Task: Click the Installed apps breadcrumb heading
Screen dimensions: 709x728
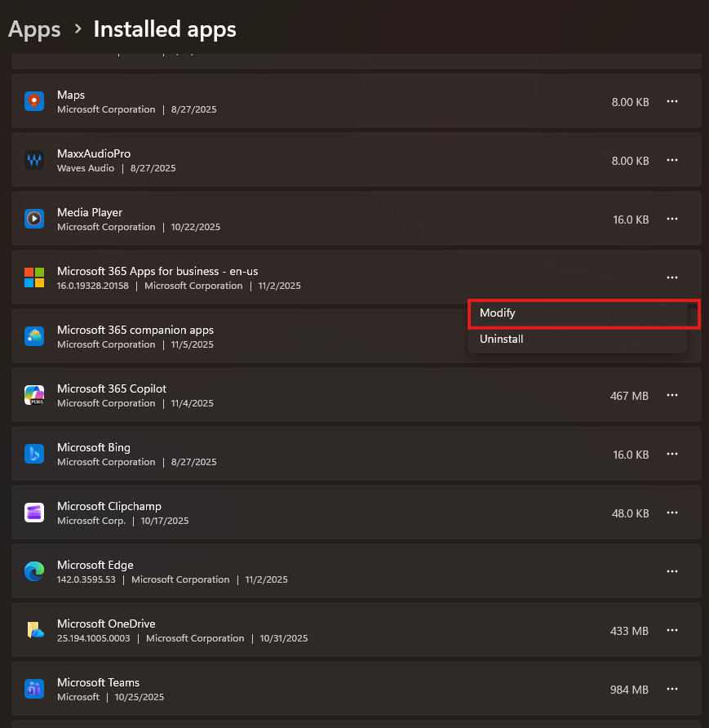Action: (165, 29)
